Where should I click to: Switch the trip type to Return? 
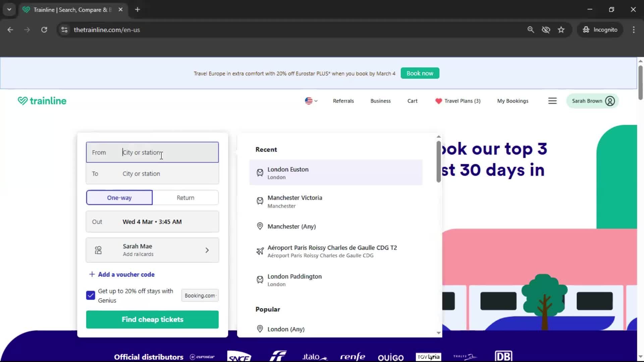(x=185, y=197)
